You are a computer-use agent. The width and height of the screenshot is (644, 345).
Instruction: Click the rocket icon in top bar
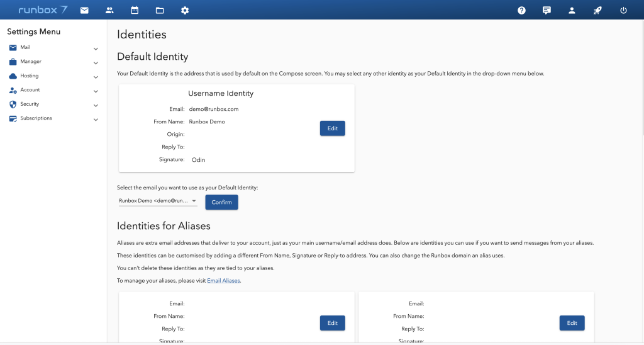point(597,10)
